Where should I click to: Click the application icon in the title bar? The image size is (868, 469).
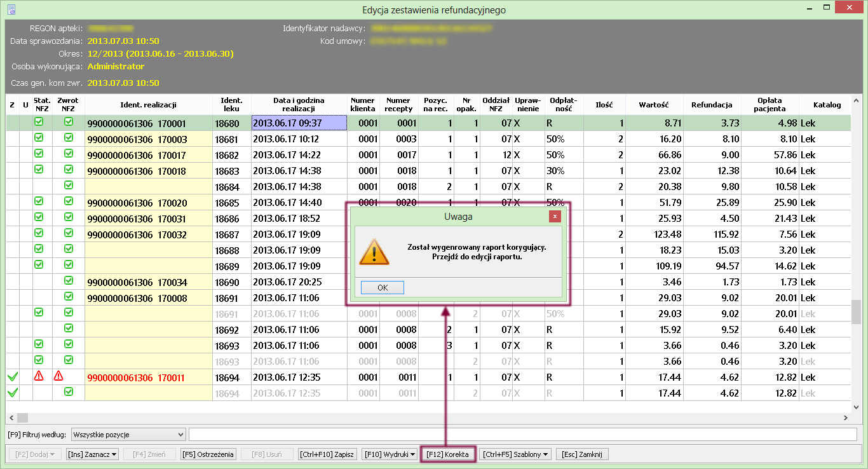11,10
